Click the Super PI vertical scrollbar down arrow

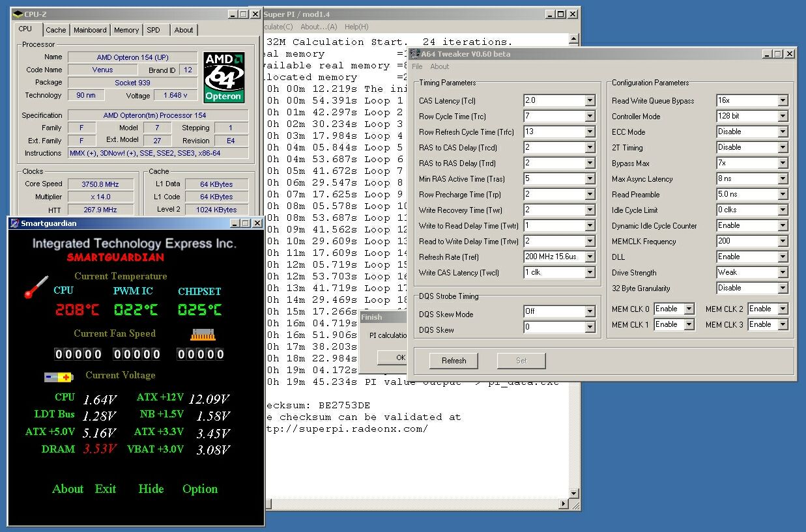574,495
